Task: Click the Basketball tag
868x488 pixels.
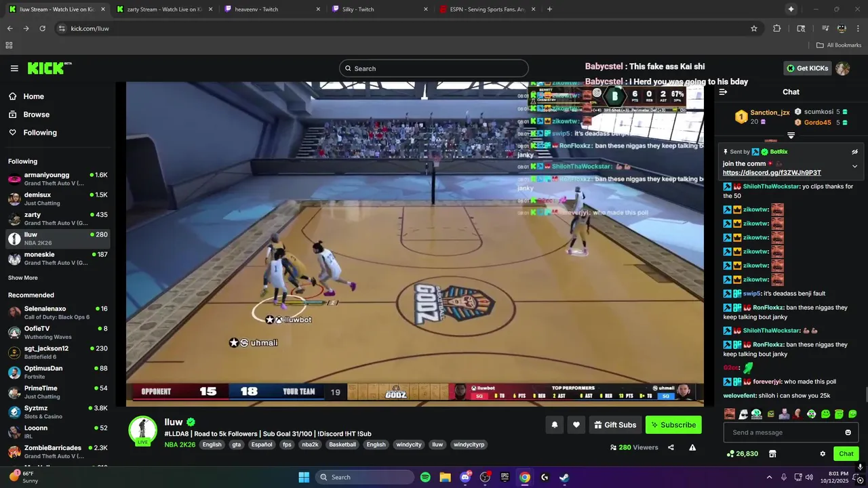Action: (x=342, y=445)
